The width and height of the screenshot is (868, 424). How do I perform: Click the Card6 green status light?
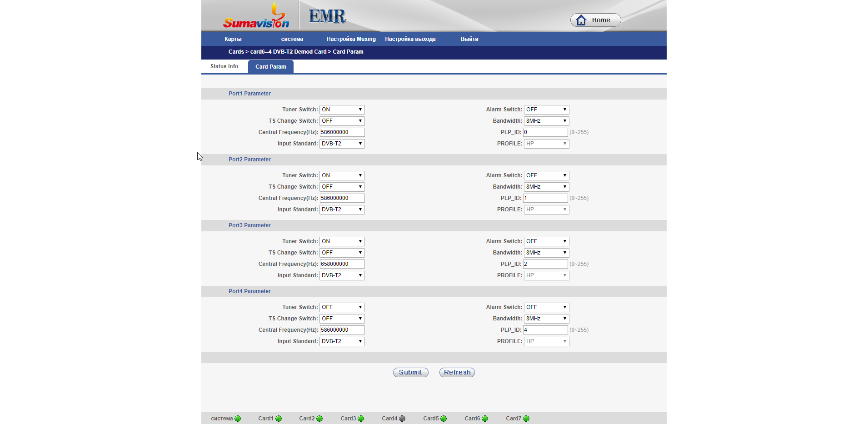coord(485,419)
